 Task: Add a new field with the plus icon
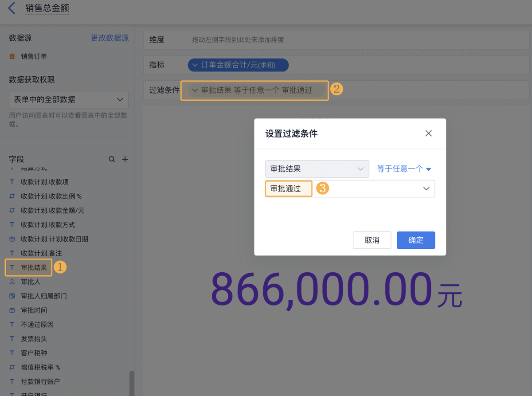point(125,159)
